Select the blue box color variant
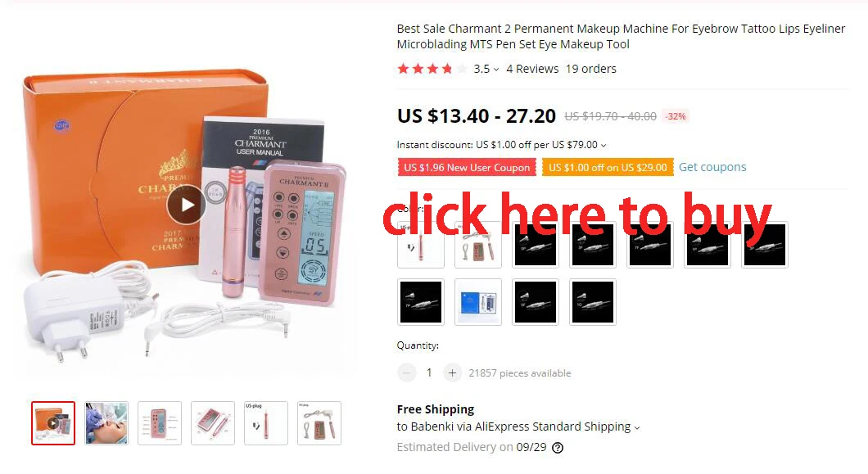 478,302
